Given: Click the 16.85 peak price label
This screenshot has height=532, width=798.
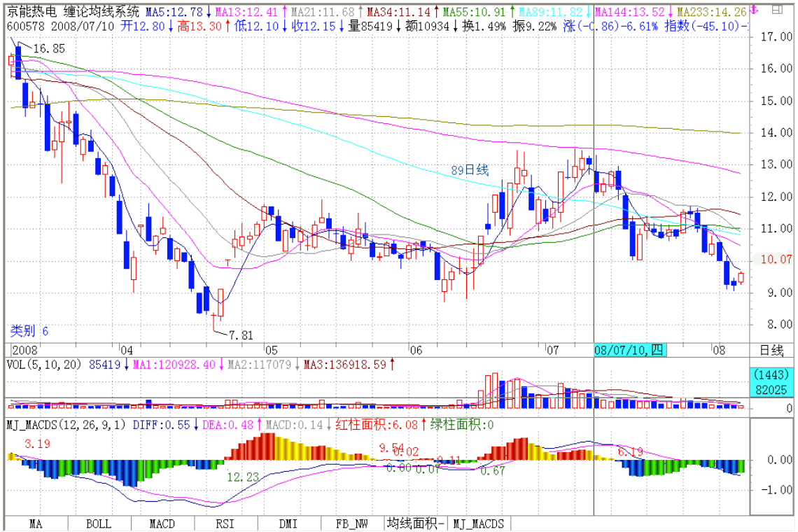Looking at the screenshot, I should pyautogui.click(x=49, y=48).
